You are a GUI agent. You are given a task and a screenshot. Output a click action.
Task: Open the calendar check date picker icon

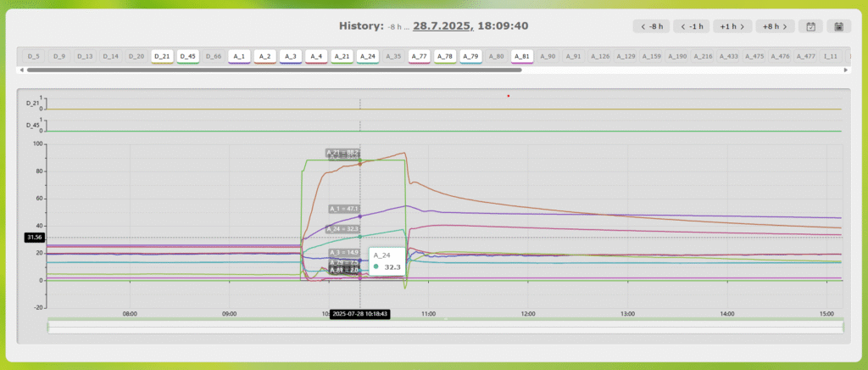coord(811,26)
